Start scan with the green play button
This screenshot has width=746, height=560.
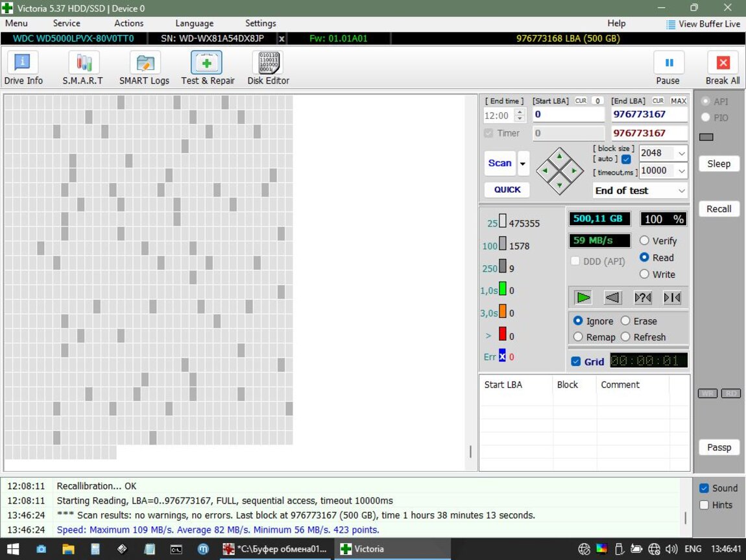click(583, 298)
